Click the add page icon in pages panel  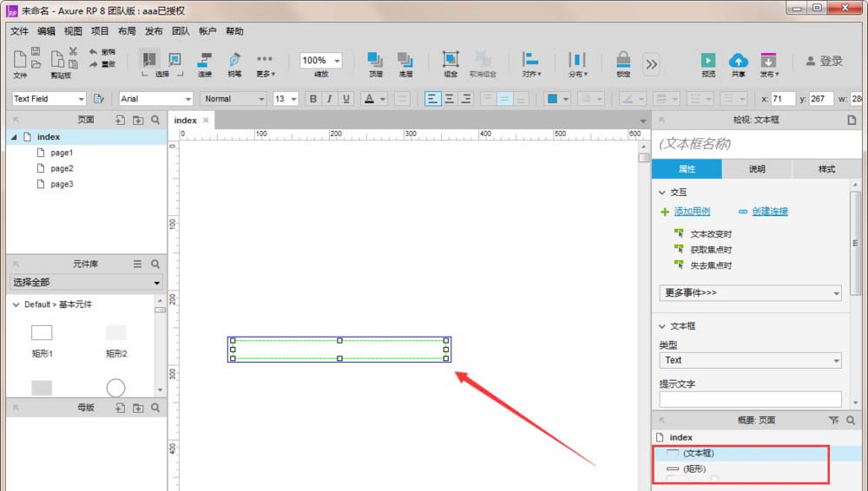click(120, 120)
